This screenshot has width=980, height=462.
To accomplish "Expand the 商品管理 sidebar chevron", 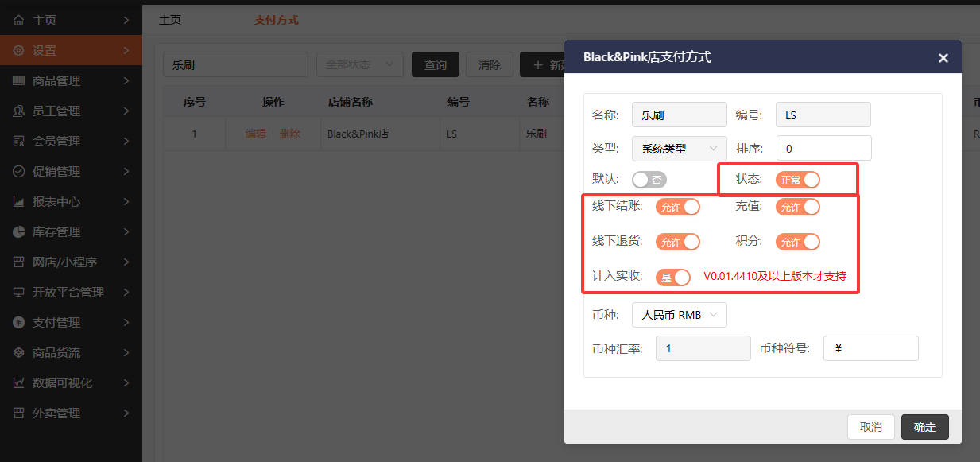I will pos(126,80).
